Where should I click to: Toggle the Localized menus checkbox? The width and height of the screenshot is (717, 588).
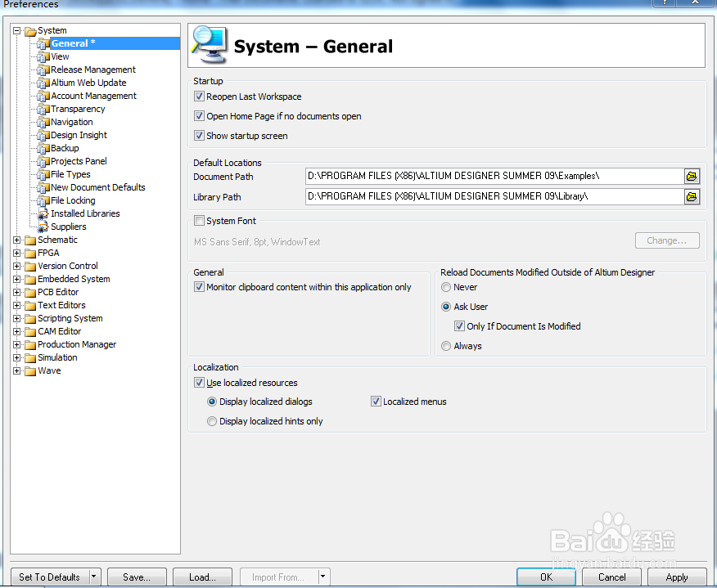(376, 402)
